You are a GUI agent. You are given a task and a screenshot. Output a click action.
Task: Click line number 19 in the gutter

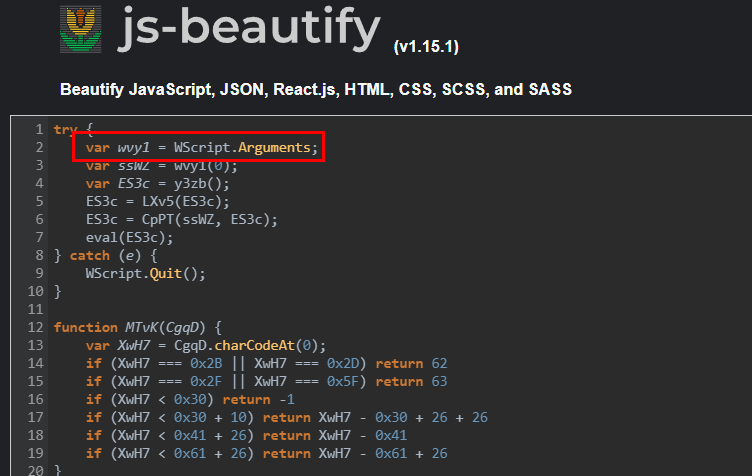pyautogui.click(x=35, y=453)
